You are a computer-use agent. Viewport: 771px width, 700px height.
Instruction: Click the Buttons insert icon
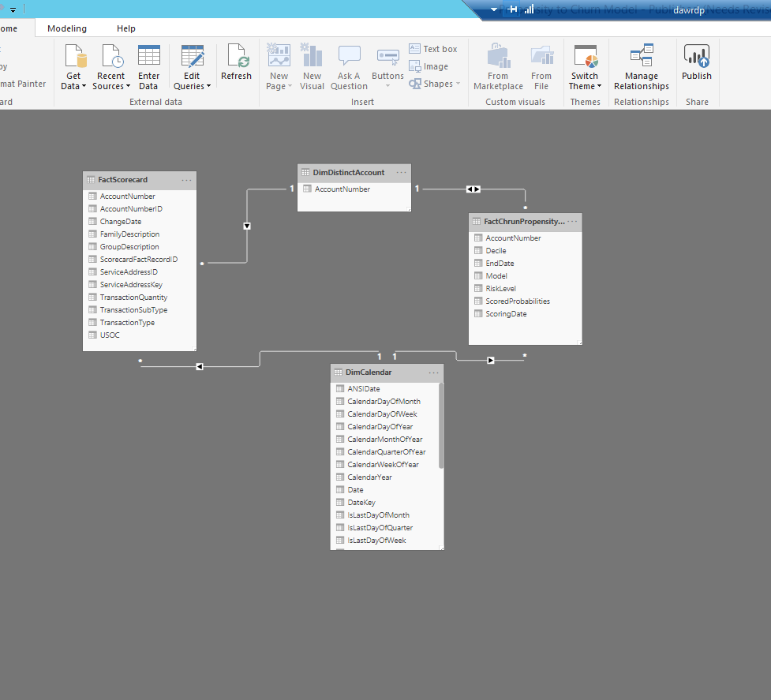click(x=387, y=57)
